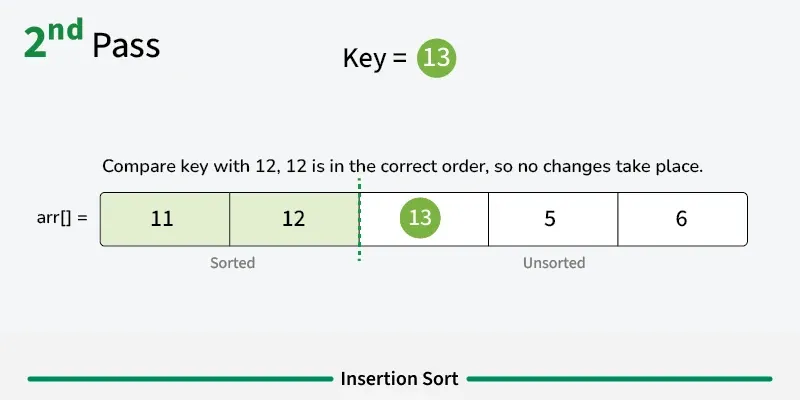Viewport: 800px width, 400px height.
Task: Select the word Pass in the heading
Action: (x=125, y=46)
